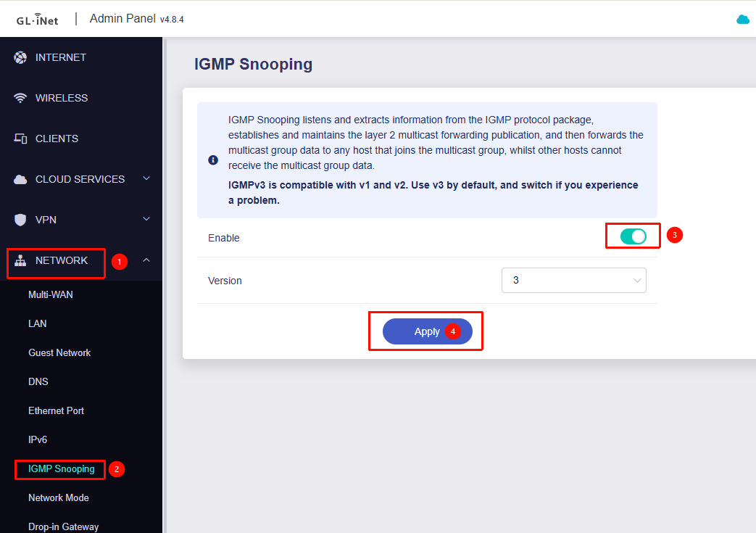Viewport: 756px width, 533px height.
Task: Collapse the Network menu chevron
Action: [x=146, y=260]
